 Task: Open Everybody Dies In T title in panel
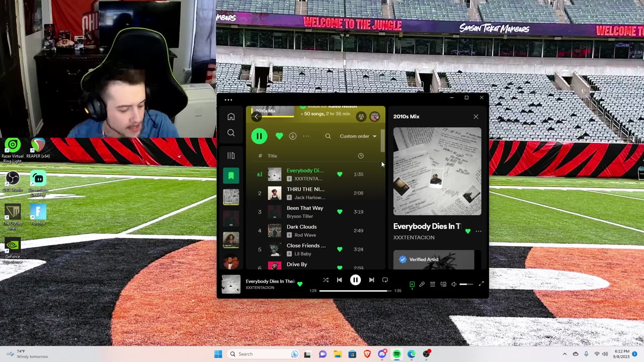(427, 227)
